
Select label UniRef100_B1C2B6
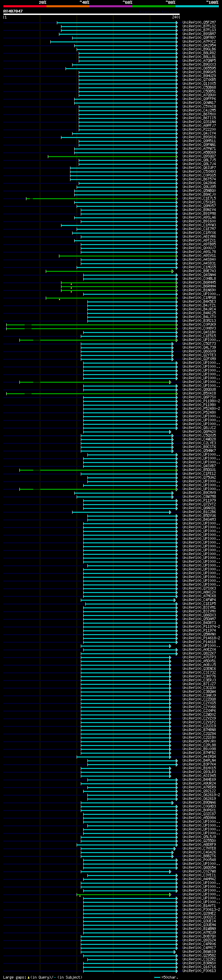tap(199, 512)
